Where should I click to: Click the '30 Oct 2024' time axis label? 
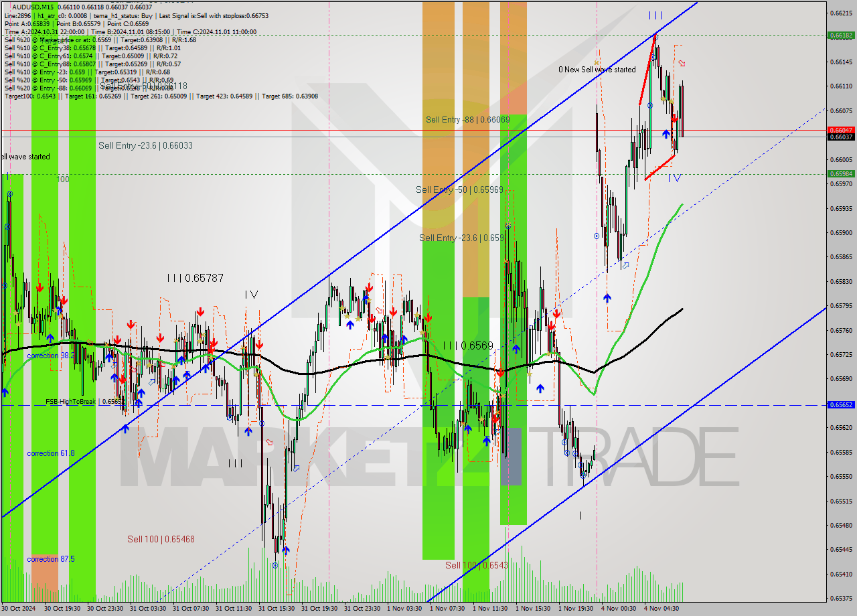[19, 609]
